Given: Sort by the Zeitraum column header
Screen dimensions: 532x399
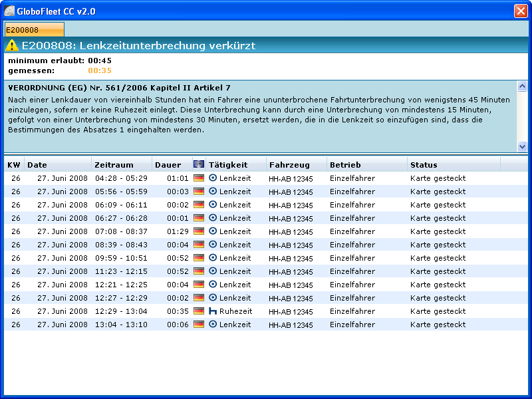Looking at the screenshot, I should point(121,165).
